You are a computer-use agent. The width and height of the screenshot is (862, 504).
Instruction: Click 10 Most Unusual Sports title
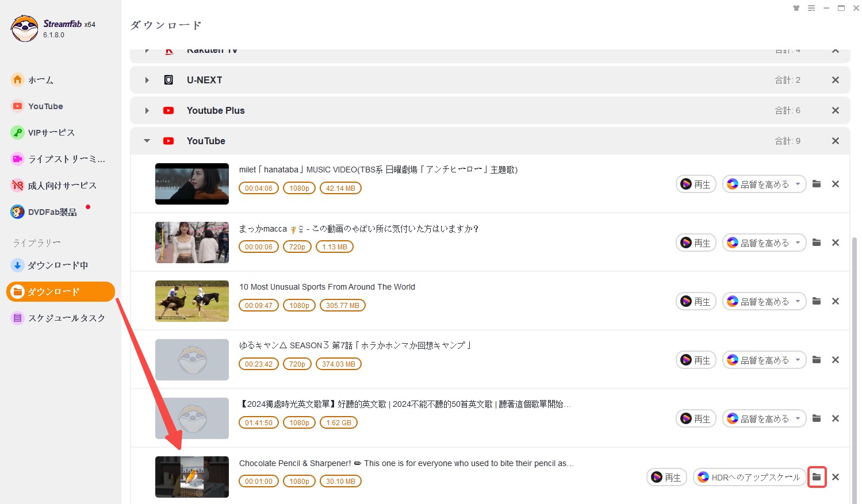(x=327, y=287)
